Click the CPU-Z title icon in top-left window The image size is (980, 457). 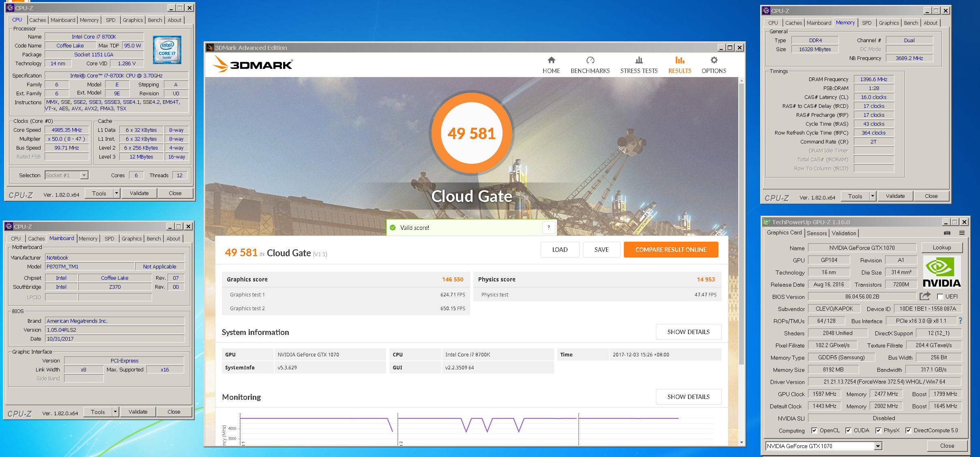pyautogui.click(x=10, y=8)
